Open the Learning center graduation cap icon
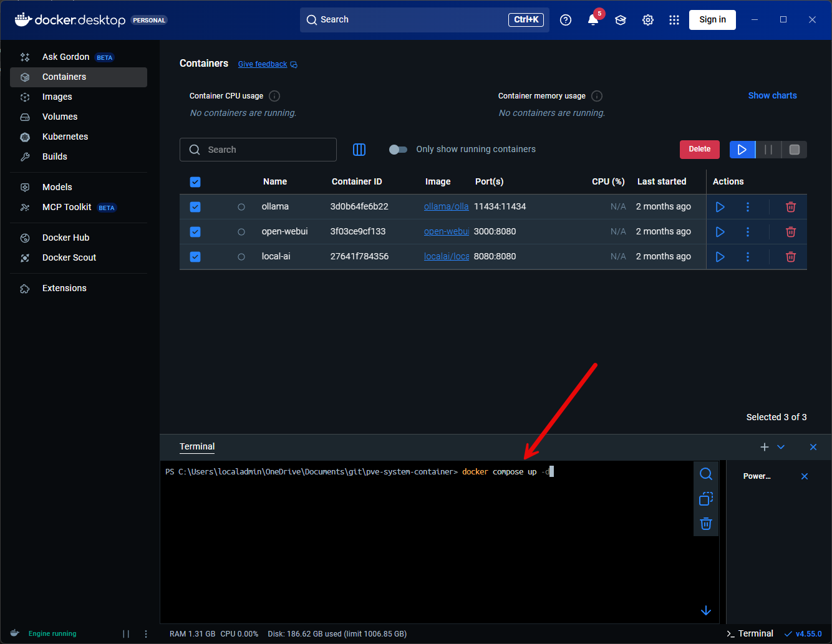This screenshot has height=644, width=832. (x=621, y=20)
